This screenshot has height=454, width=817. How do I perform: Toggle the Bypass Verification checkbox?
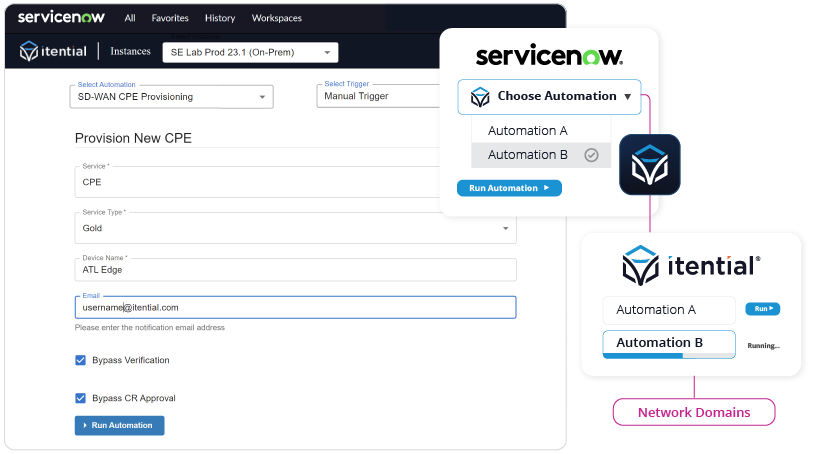[81, 360]
